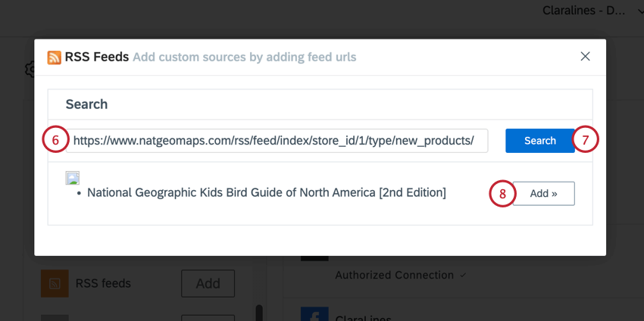Click the feed URL input field
This screenshot has width=644, height=321.
click(277, 141)
